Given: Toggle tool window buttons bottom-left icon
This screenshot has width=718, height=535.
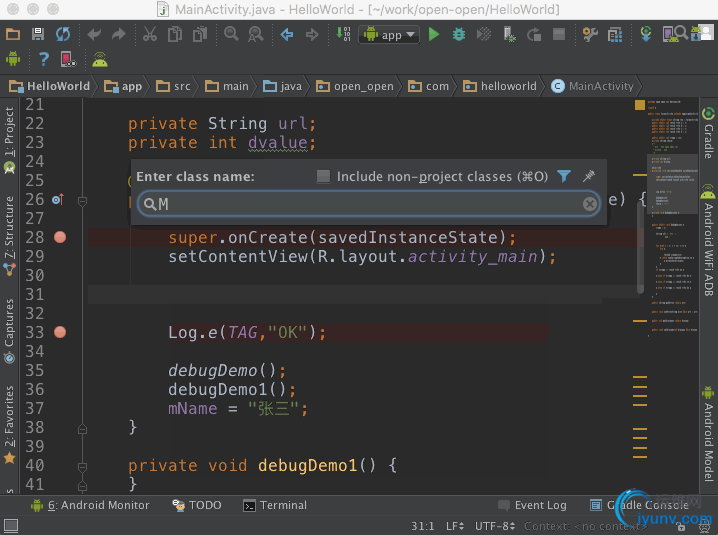Looking at the screenshot, I should click(11, 525).
